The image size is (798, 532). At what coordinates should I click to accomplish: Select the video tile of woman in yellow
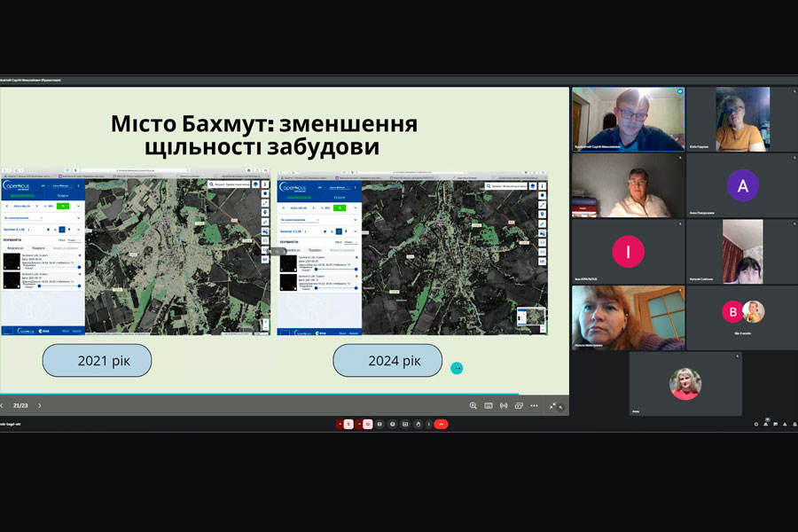(742, 119)
